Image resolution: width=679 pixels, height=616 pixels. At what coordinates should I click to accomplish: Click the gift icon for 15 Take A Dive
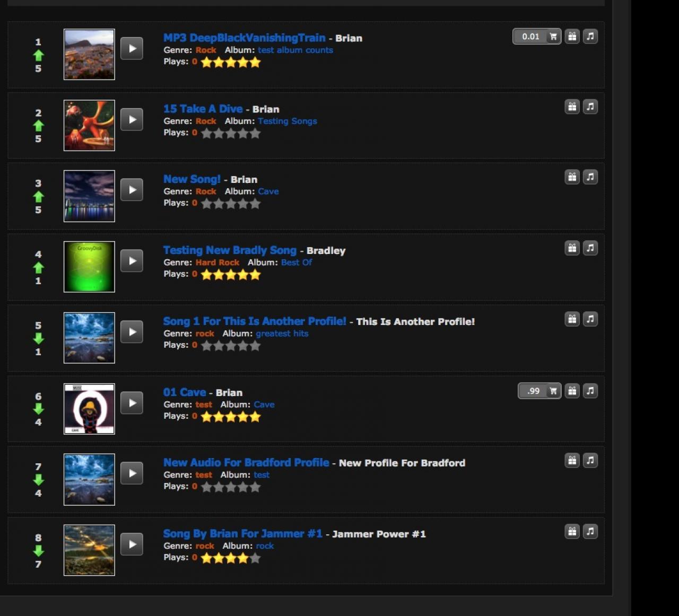coord(572,107)
